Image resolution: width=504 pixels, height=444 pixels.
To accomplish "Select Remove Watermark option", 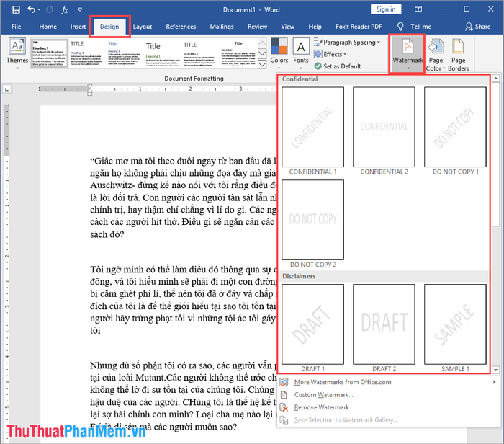I will point(322,407).
